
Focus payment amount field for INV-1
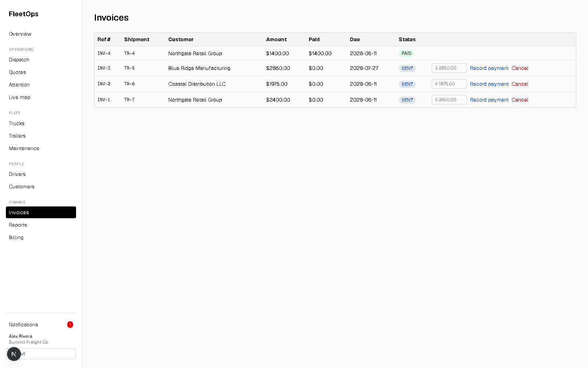coord(449,100)
